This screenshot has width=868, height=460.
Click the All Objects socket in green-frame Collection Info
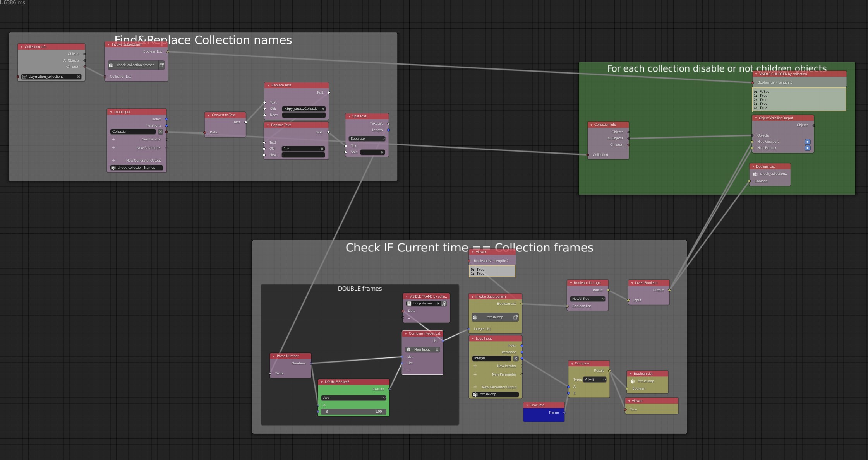pos(628,138)
